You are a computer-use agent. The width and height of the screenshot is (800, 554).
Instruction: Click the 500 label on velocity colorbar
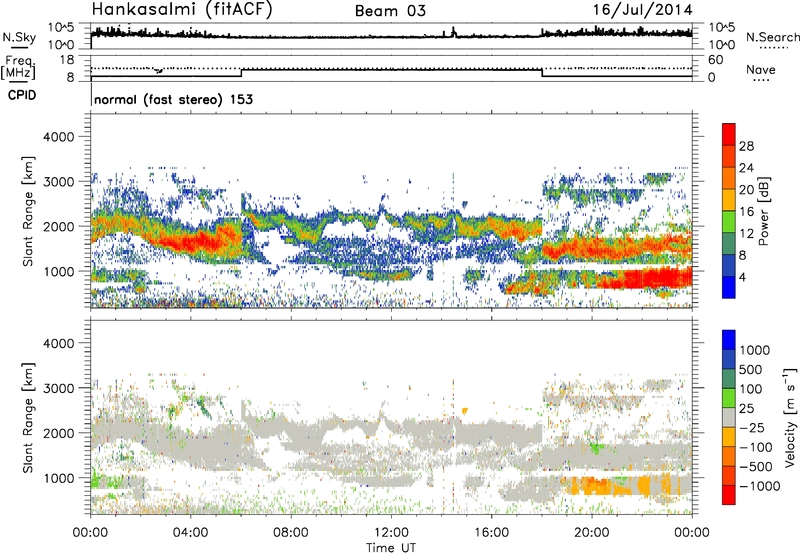pyautogui.click(x=752, y=370)
